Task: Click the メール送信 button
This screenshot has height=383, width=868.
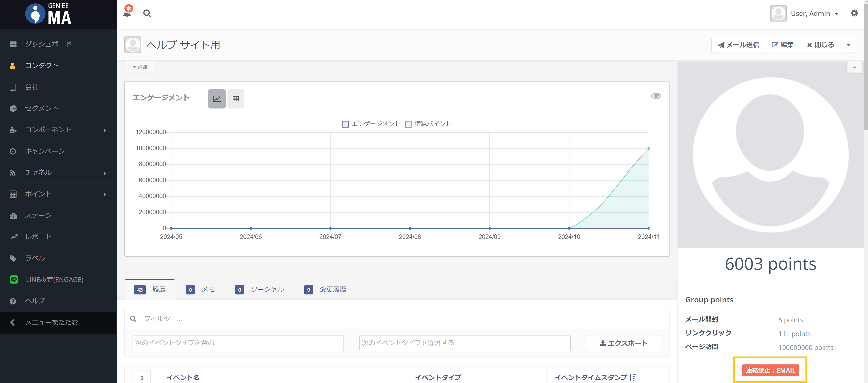Action: [x=738, y=45]
